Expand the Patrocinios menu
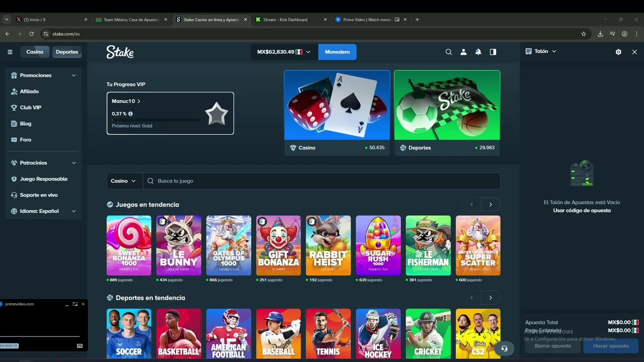This screenshot has height=362, width=644. click(x=43, y=163)
